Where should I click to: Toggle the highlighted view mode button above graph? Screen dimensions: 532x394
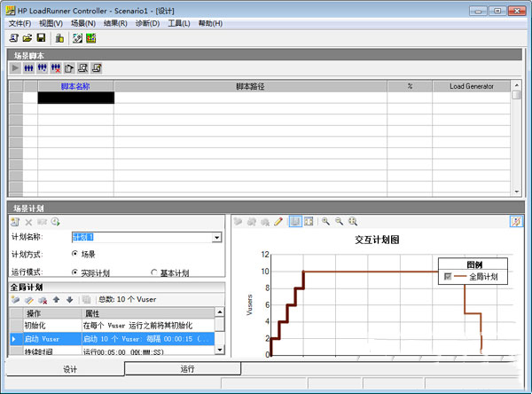295,222
